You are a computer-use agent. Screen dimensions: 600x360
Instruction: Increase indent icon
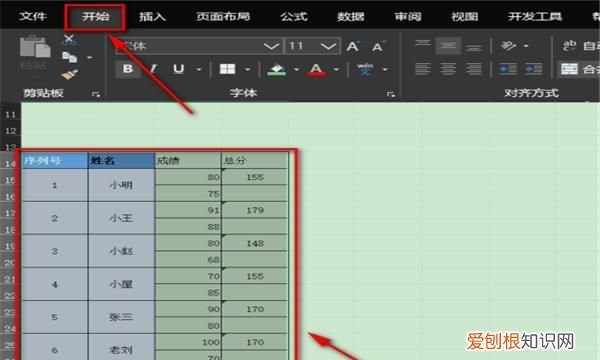(x=533, y=69)
